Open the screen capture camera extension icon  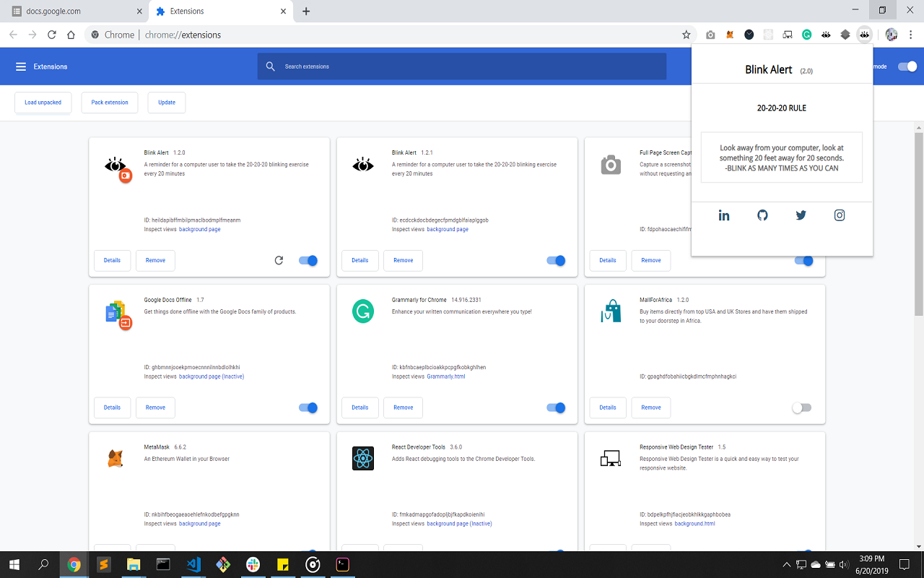click(x=710, y=34)
